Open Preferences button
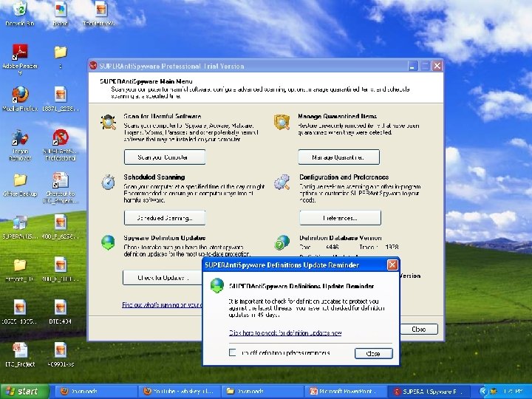532x399 pixels. click(340, 218)
